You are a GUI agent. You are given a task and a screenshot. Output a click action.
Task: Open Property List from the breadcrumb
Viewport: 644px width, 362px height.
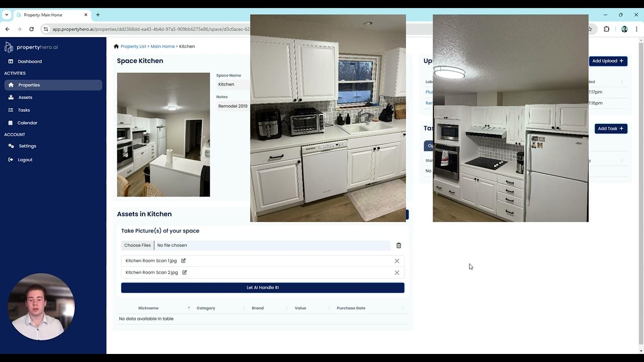pos(133,46)
